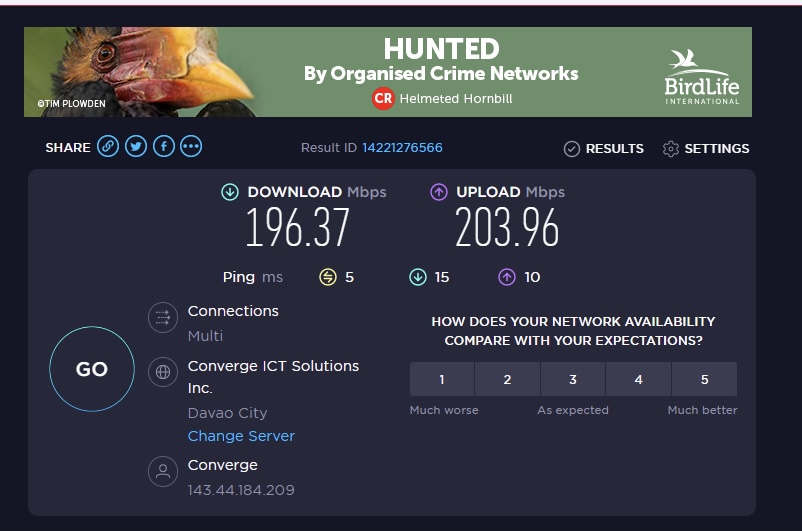Click the results checkmark icon
This screenshot has width=802, height=531.
click(571, 149)
